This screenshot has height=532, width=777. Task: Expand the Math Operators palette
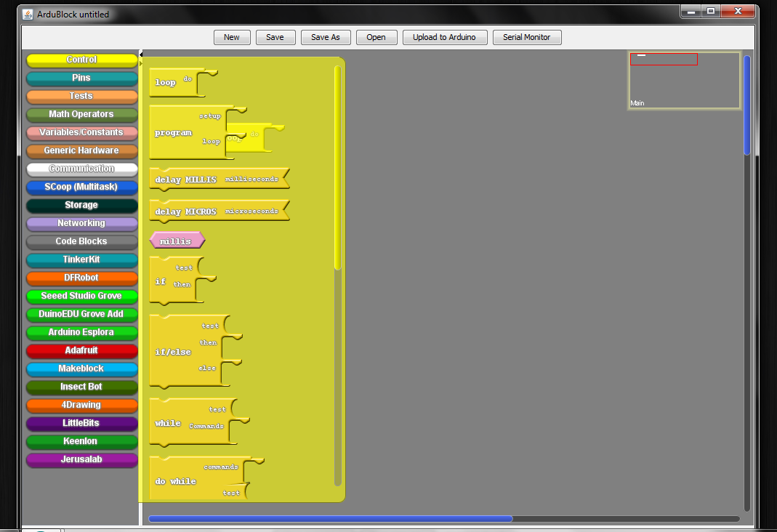click(x=81, y=114)
